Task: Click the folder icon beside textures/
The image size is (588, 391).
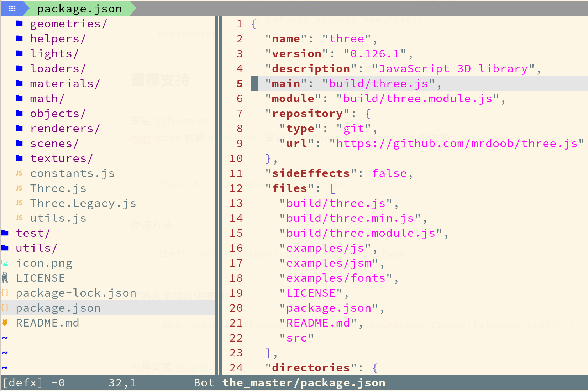Action: [19, 158]
